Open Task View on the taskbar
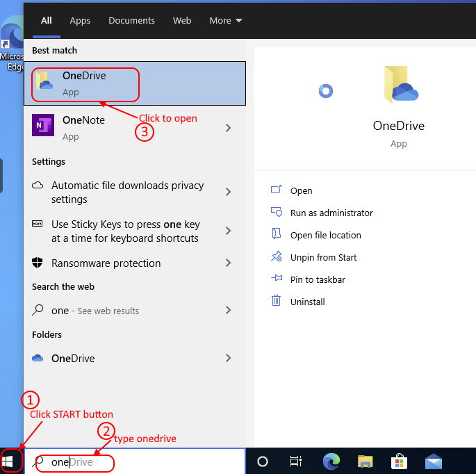476x474 pixels. tap(296, 461)
